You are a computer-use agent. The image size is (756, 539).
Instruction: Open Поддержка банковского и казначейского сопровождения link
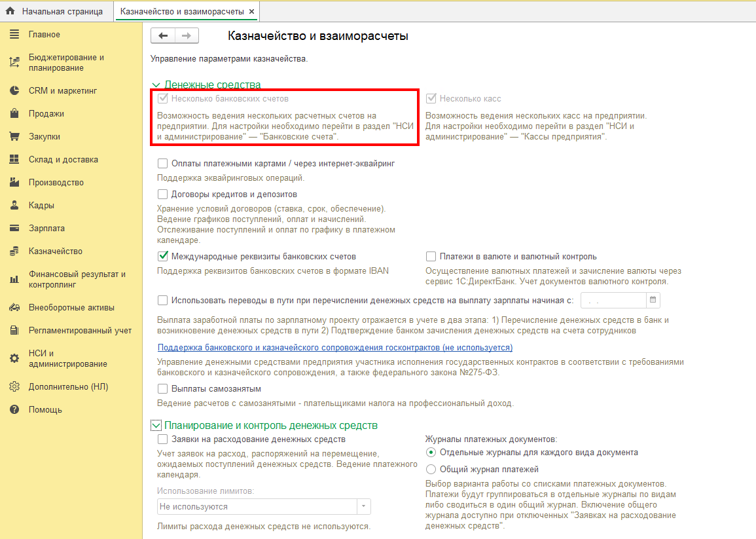click(x=335, y=347)
